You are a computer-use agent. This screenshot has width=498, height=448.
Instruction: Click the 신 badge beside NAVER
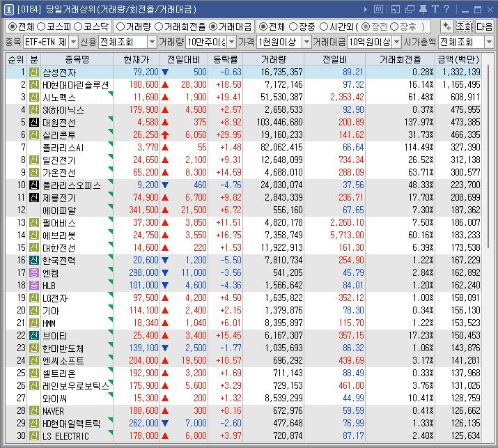pyautogui.click(x=34, y=411)
